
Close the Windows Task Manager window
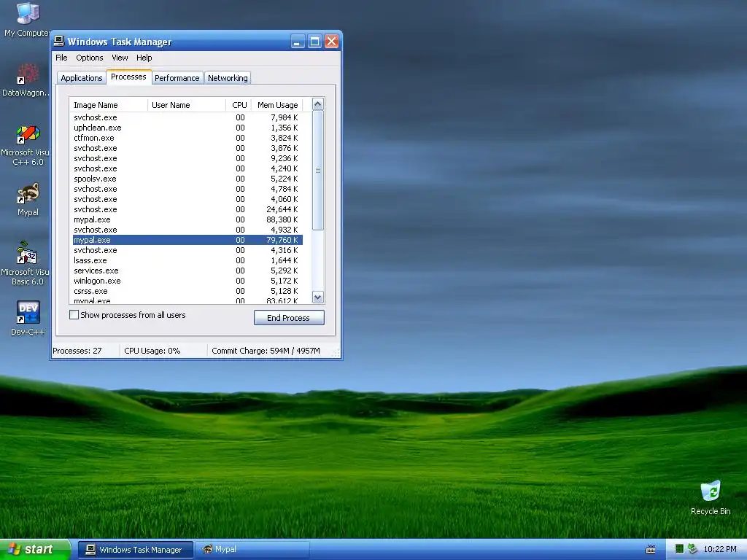[332, 42]
